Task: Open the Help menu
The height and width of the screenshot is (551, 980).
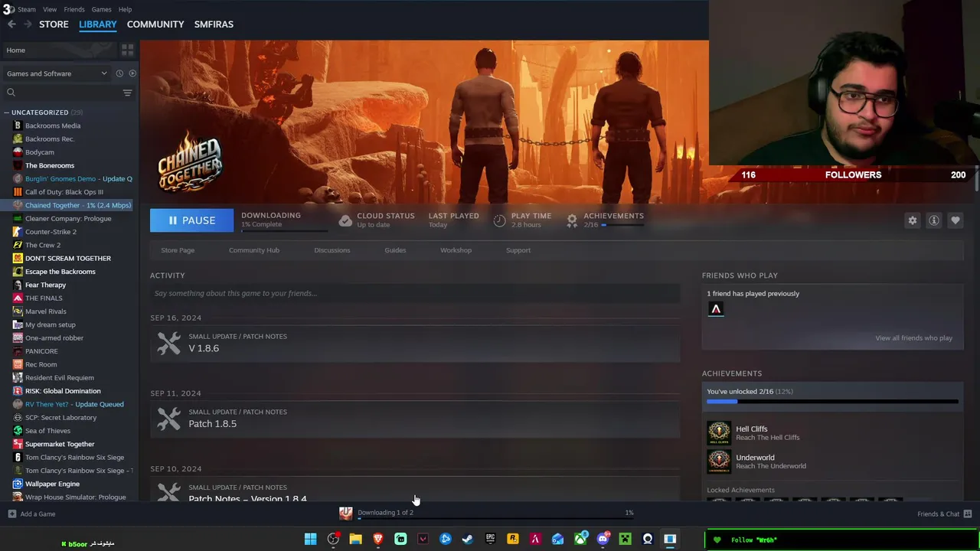Action: tap(125, 9)
